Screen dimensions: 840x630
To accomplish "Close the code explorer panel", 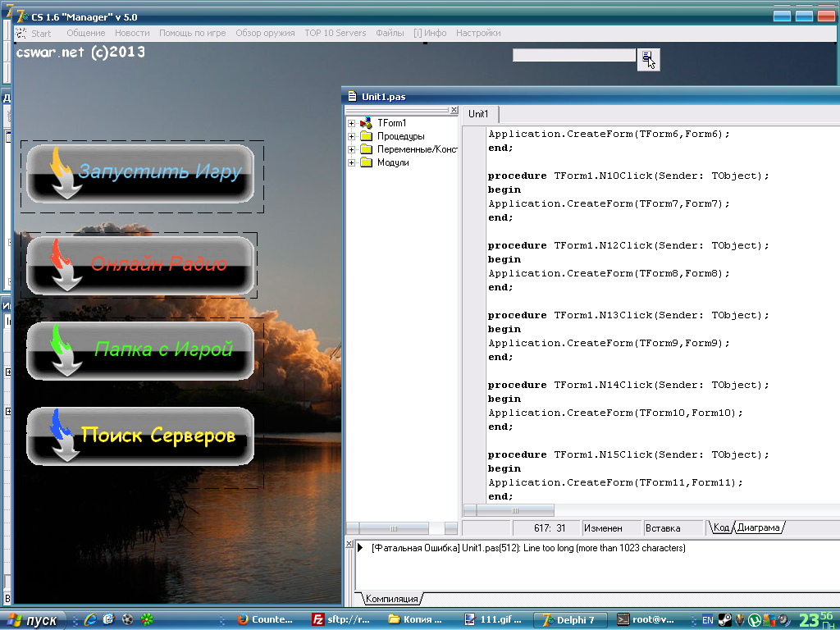I will pyautogui.click(x=454, y=110).
